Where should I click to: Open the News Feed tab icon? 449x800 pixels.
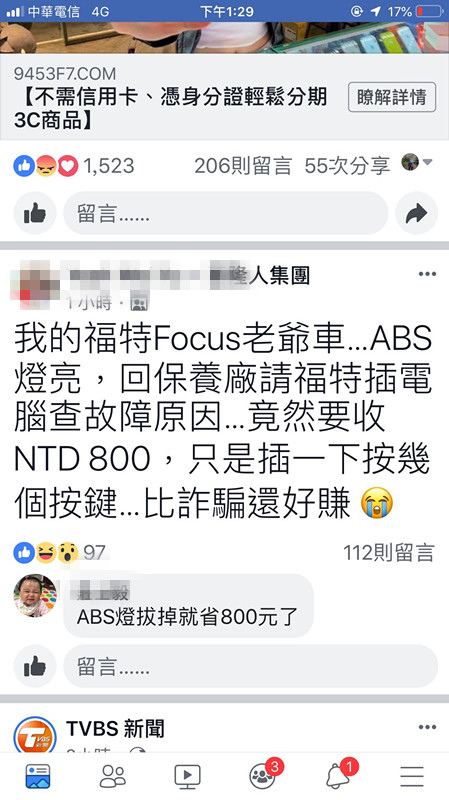[x=38, y=777]
